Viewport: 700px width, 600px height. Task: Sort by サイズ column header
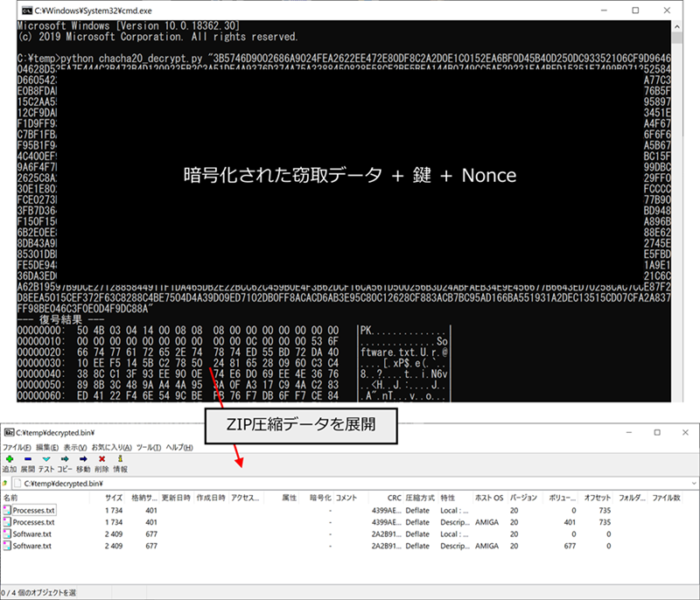114,498
